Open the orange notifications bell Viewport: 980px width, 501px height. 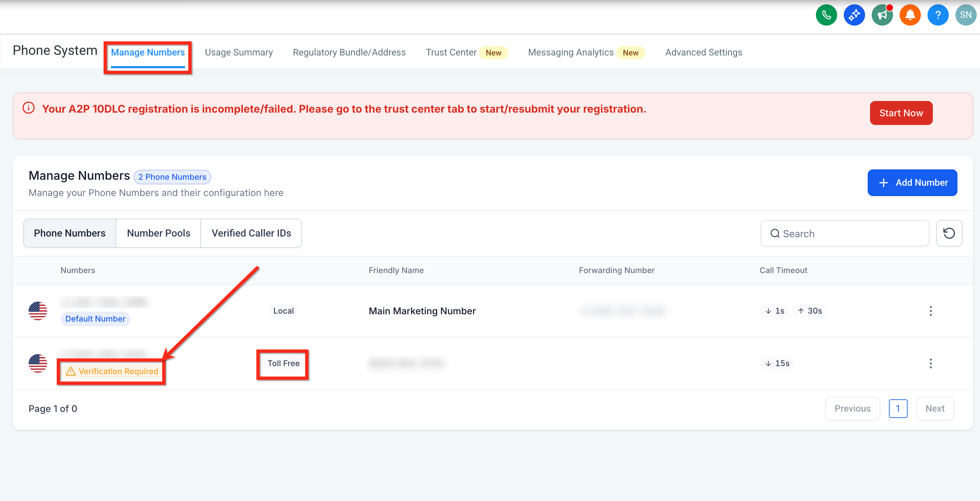click(910, 15)
